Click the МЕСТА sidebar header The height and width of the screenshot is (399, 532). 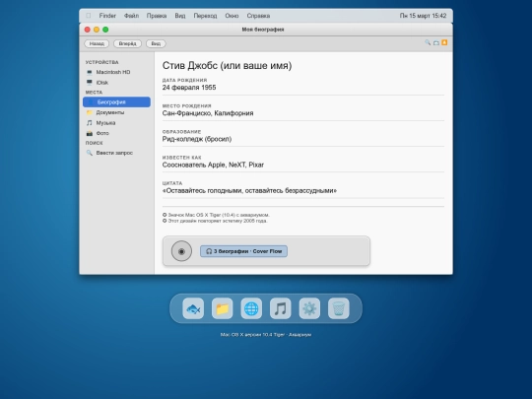(x=94, y=93)
